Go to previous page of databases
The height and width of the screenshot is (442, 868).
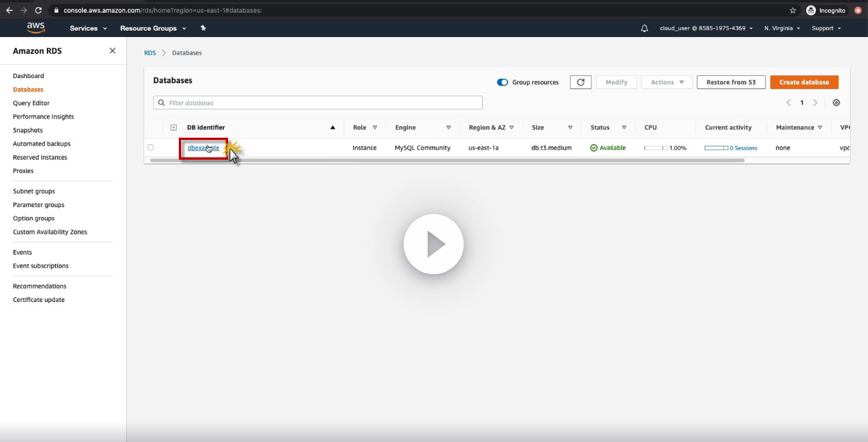pyautogui.click(x=788, y=103)
